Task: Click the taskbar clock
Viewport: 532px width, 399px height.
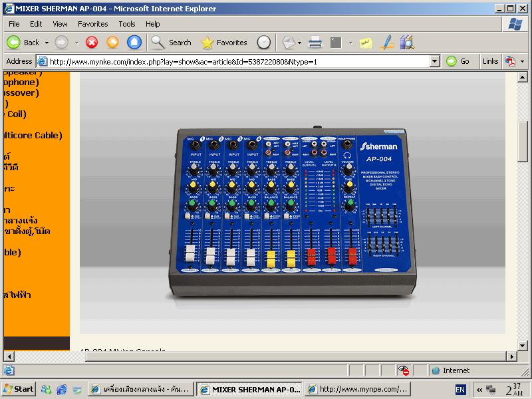Action: point(513,390)
